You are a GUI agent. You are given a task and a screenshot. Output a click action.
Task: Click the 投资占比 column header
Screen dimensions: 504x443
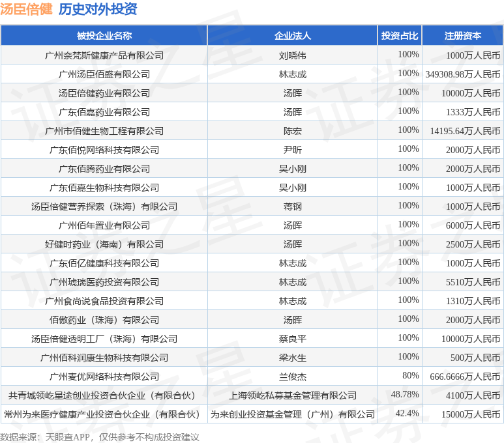click(x=400, y=36)
